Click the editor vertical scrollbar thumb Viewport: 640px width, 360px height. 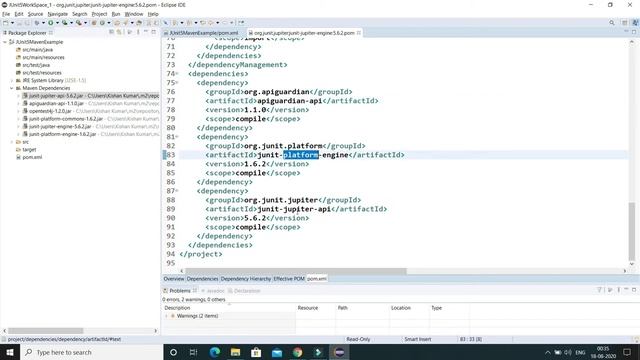pyautogui.click(x=632, y=231)
